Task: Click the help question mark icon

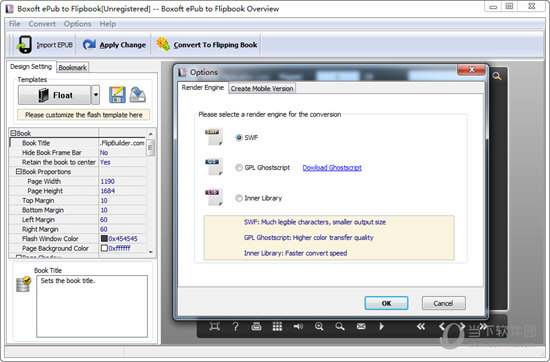Action: [x=235, y=327]
